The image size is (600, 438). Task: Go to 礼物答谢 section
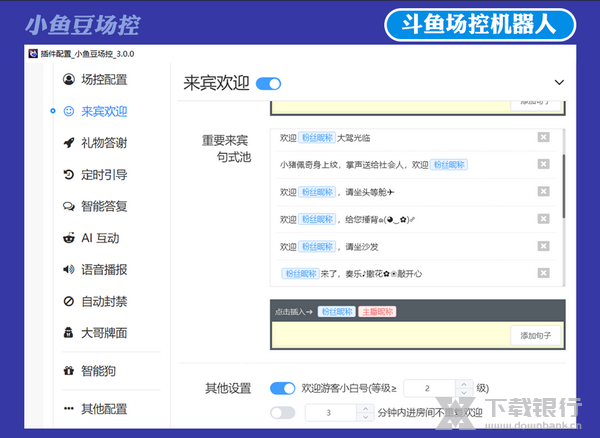coord(104,143)
